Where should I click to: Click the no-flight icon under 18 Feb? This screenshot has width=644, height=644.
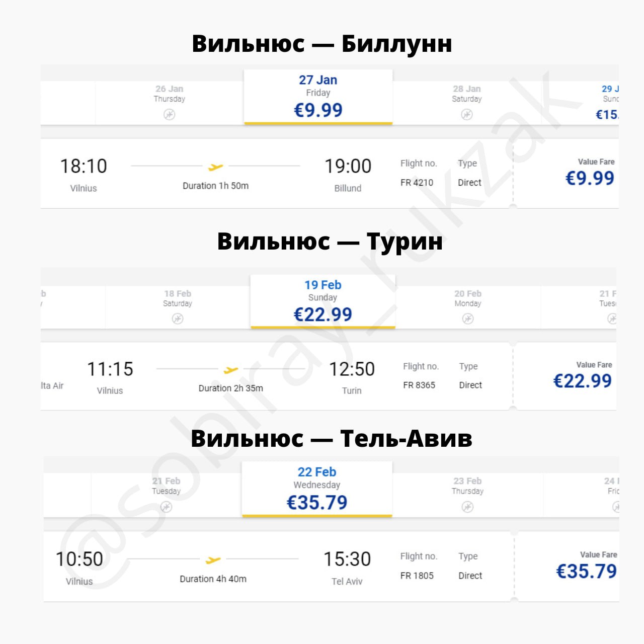point(178,318)
